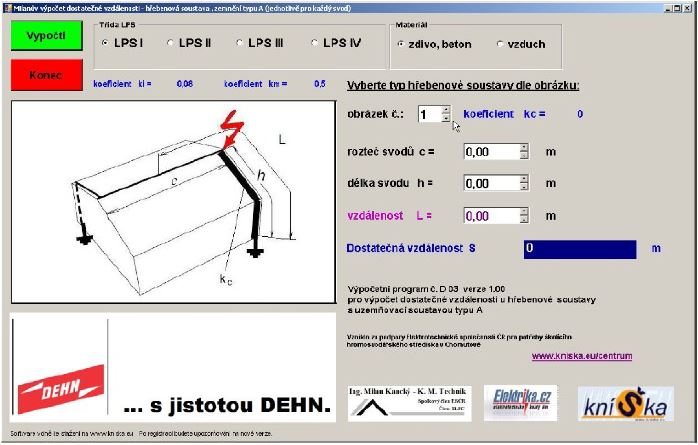Close the calculation window
Screen dimensions: 698x445
[686, 8]
